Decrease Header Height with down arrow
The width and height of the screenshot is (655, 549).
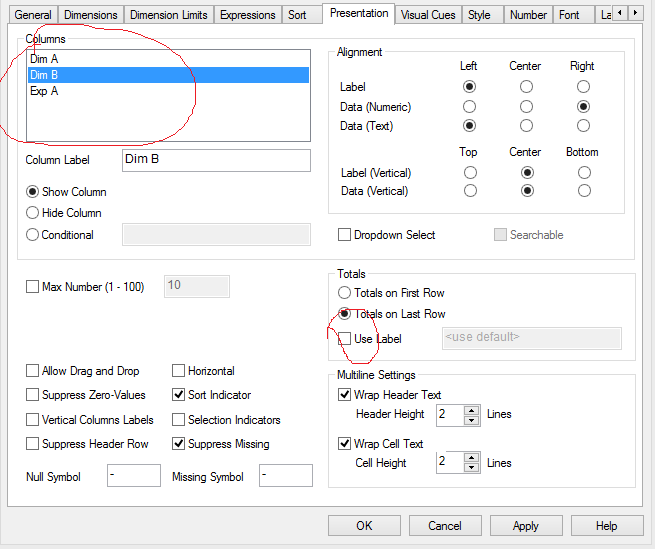tap(471, 419)
